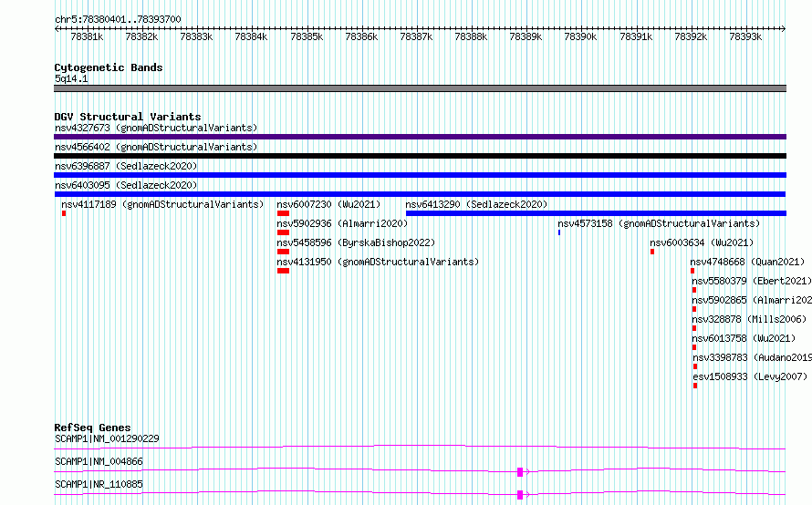Click the 78385k ruler tick label

[307, 36]
